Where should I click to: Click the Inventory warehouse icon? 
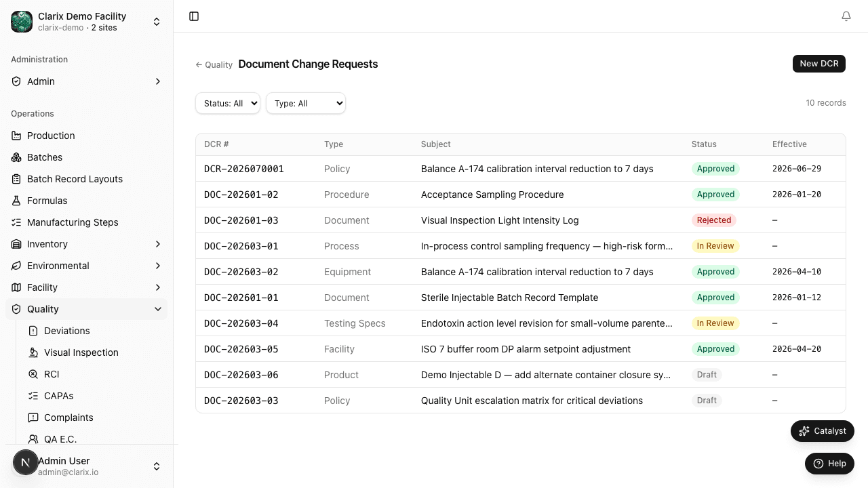pos(16,244)
